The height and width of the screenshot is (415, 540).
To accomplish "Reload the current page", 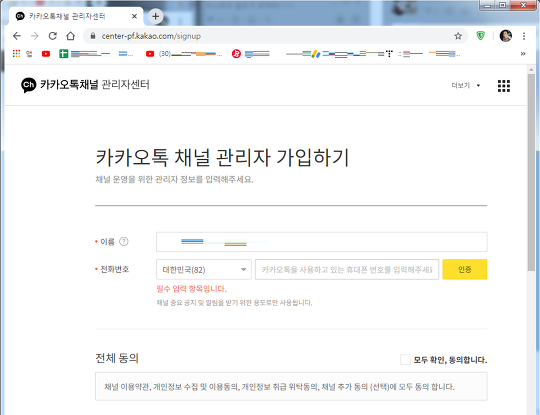I will (x=52, y=36).
